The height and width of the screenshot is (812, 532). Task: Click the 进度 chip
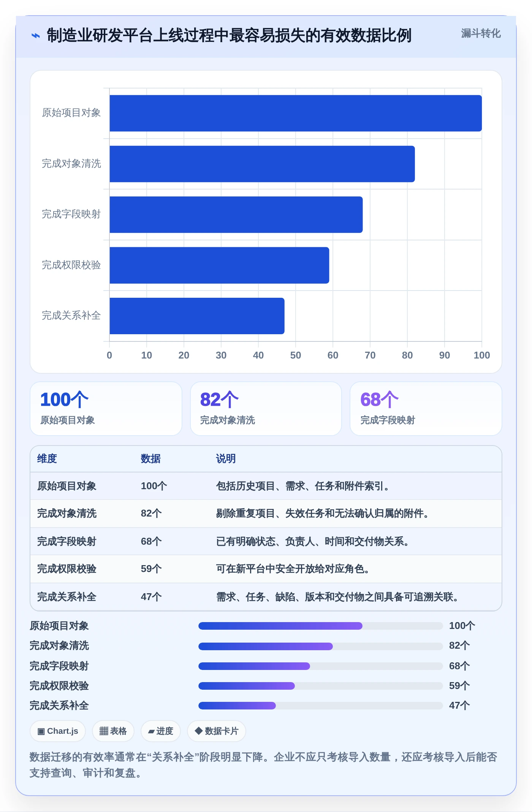160,731
